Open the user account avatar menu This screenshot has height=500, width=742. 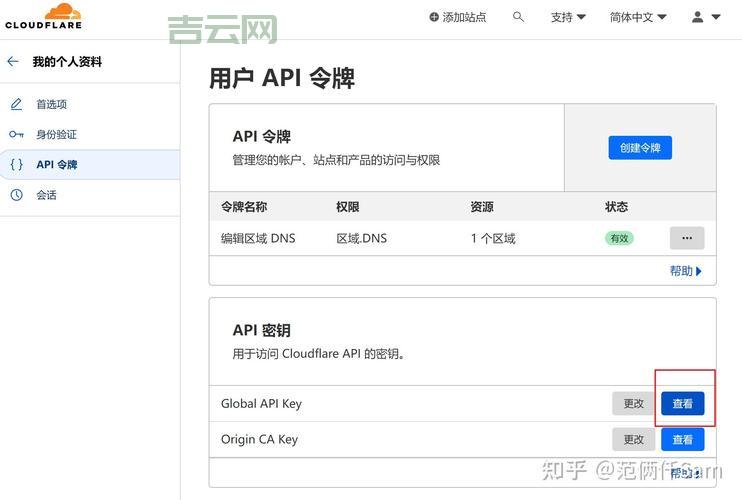click(x=706, y=17)
